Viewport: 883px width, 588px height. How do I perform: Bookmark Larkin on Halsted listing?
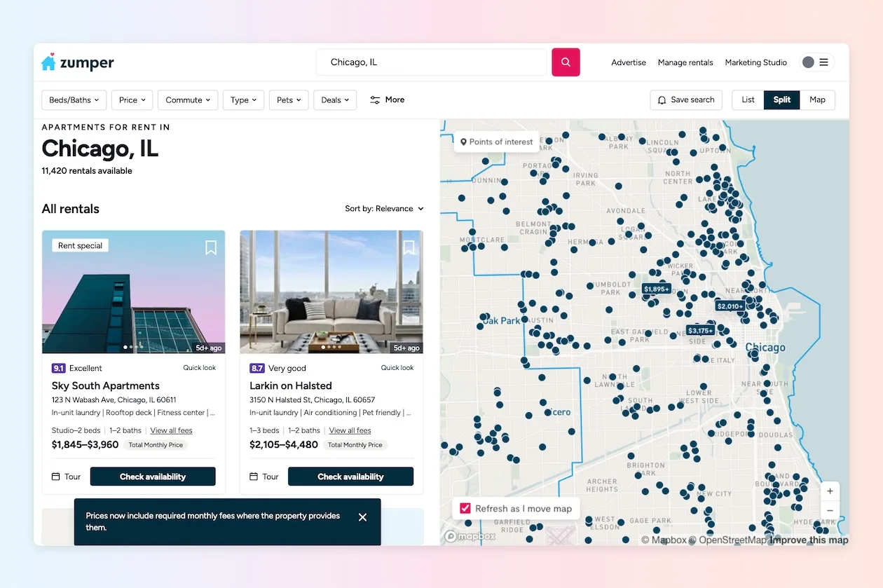click(409, 247)
